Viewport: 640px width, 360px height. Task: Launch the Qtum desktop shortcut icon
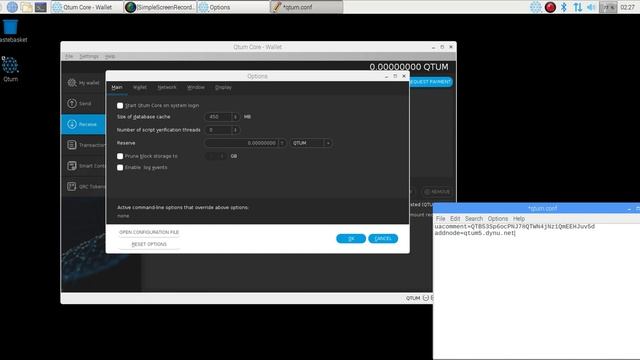click(10, 65)
